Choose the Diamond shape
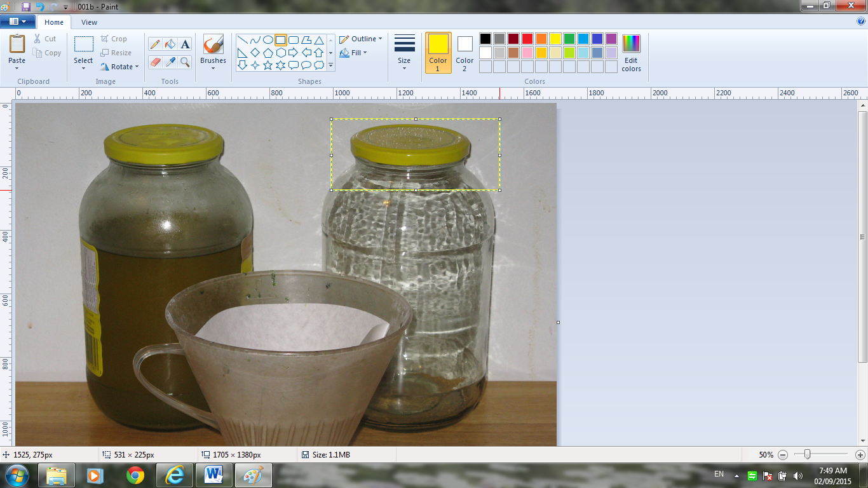 point(255,53)
